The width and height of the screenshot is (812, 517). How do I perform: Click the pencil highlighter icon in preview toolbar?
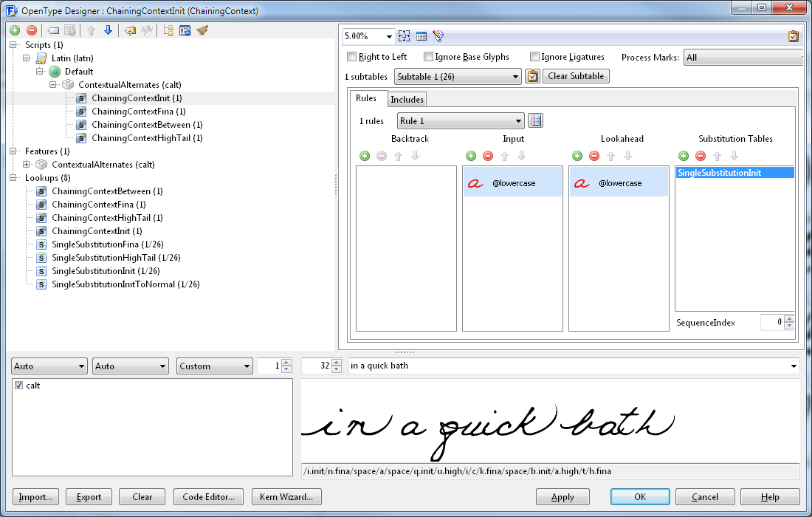(x=438, y=35)
